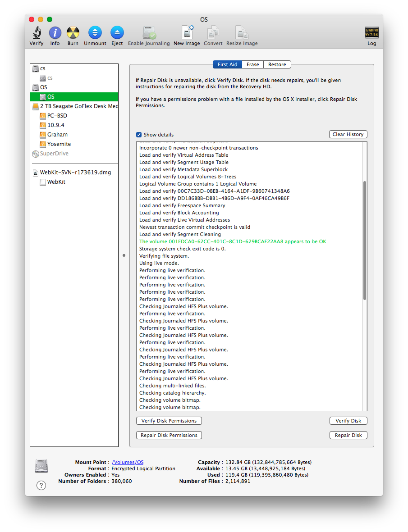Viewport: 408px width, 532px height.
Task: Switch to the Erase tab
Action: pos(253,64)
